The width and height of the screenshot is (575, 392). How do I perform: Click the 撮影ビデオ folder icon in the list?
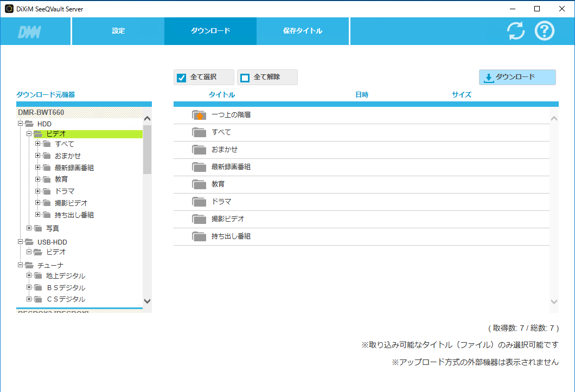pyautogui.click(x=199, y=219)
